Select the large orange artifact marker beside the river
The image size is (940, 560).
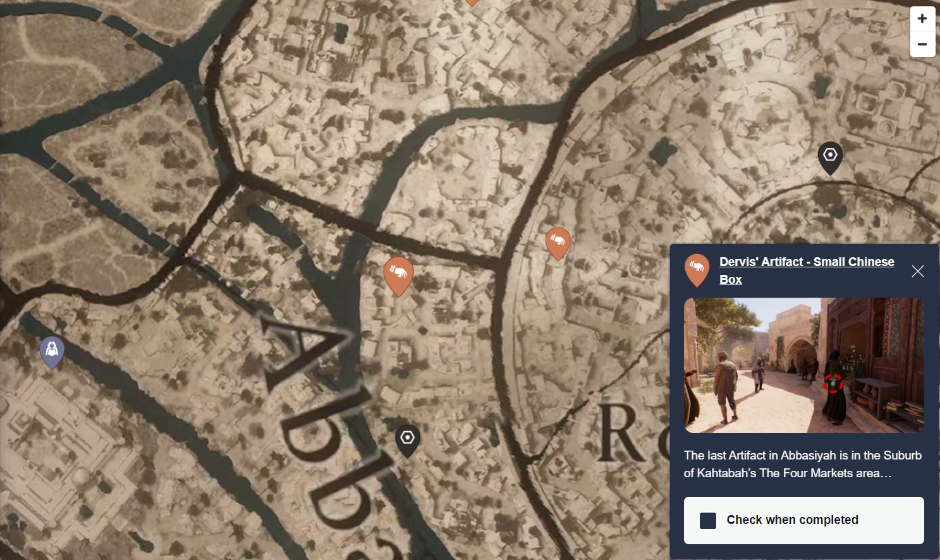[398, 276]
